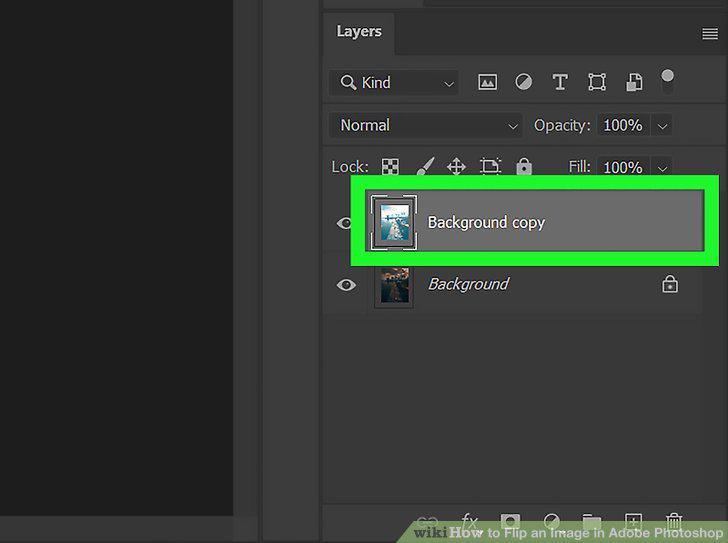Select the Background copy layer name
Viewport: 728px width, 543px height.
486,222
